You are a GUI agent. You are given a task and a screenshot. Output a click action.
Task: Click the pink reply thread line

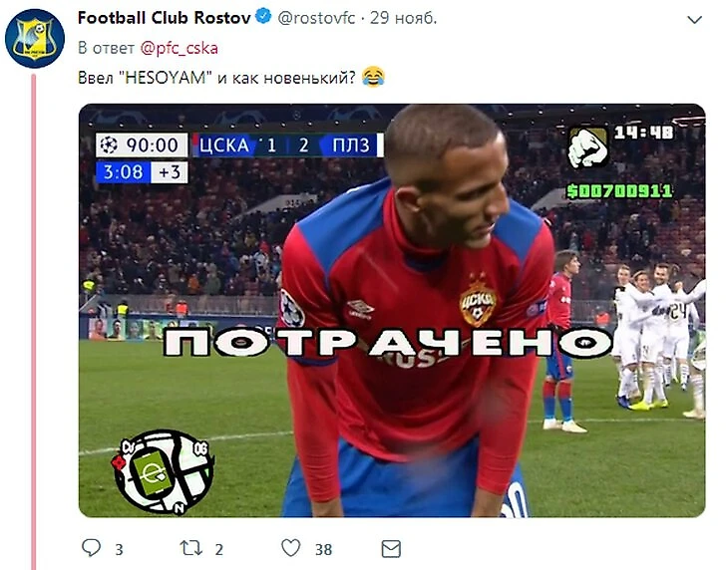[x=34, y=322]
